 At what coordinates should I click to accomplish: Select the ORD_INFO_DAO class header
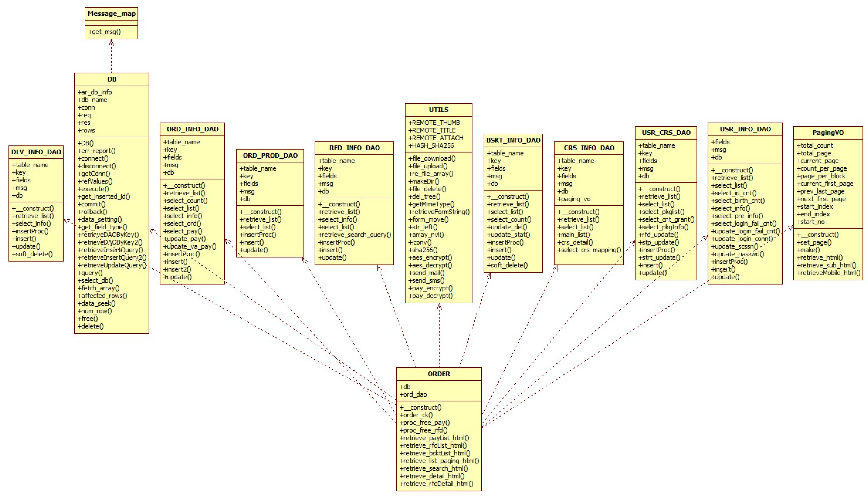192,129
